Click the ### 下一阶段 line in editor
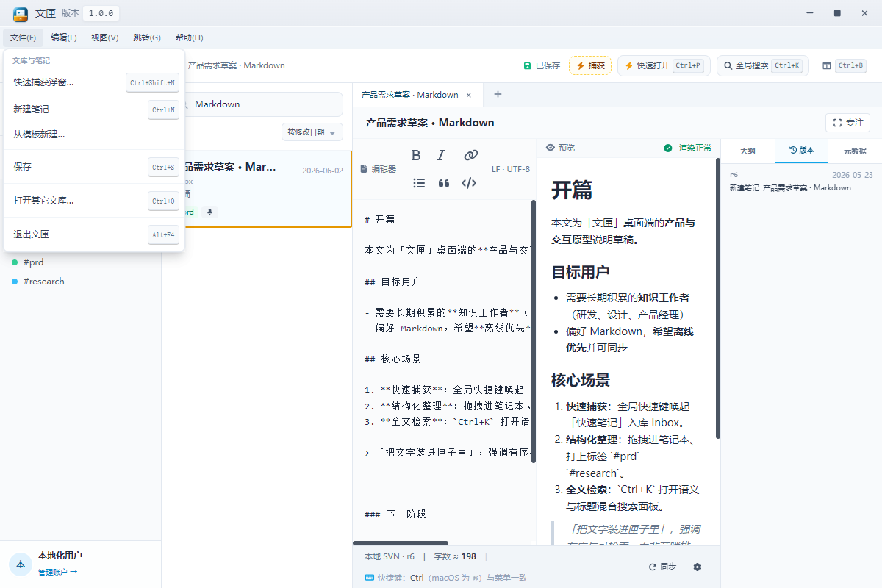 coord(395,514)
